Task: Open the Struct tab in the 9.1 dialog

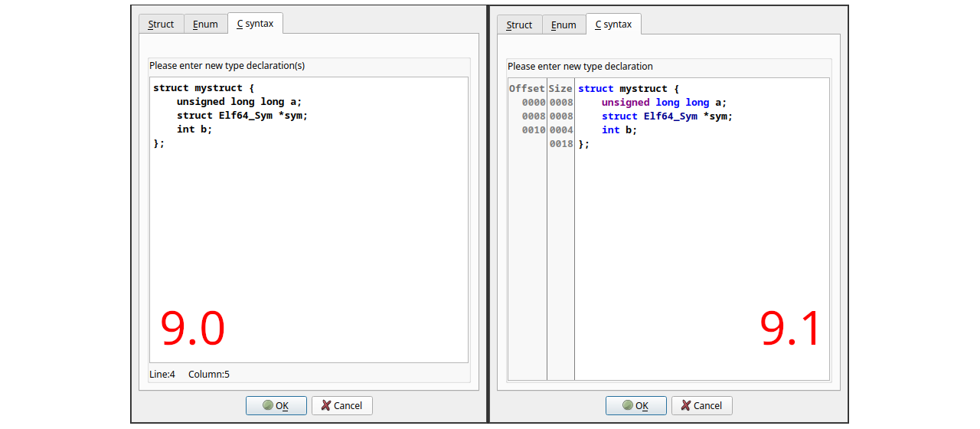Action: (519, 25)
